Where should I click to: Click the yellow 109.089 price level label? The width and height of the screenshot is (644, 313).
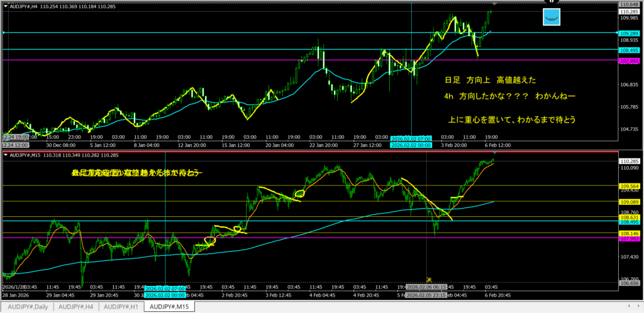pos(630,202)
